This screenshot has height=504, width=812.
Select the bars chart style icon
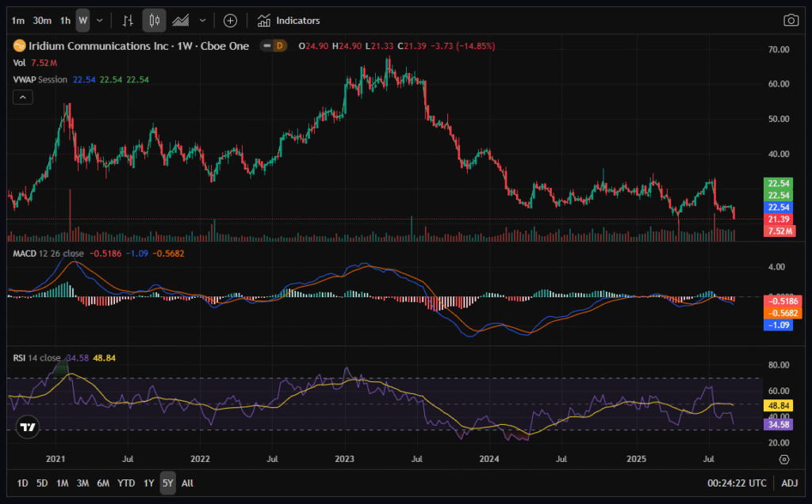tap(128, 20)
